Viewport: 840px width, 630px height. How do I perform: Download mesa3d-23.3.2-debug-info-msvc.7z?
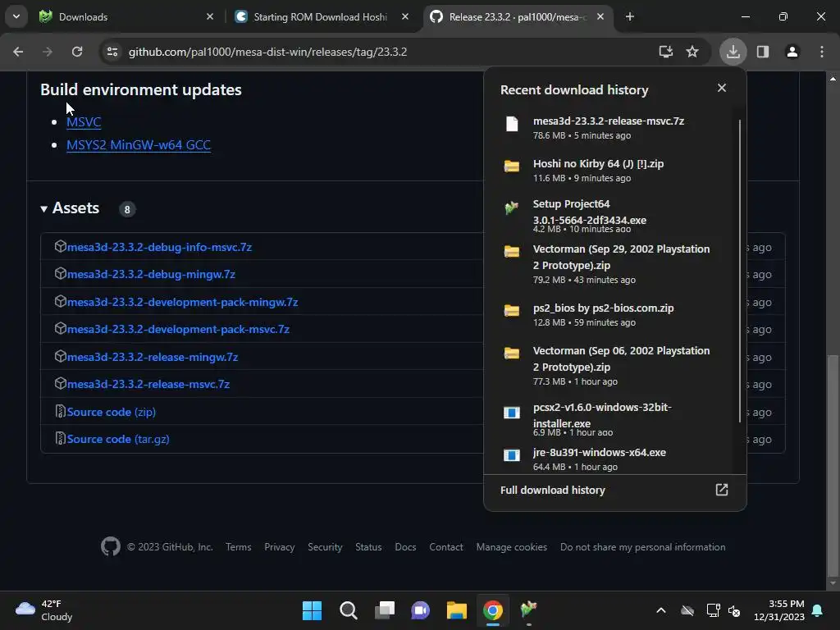(x=159, y=247)
